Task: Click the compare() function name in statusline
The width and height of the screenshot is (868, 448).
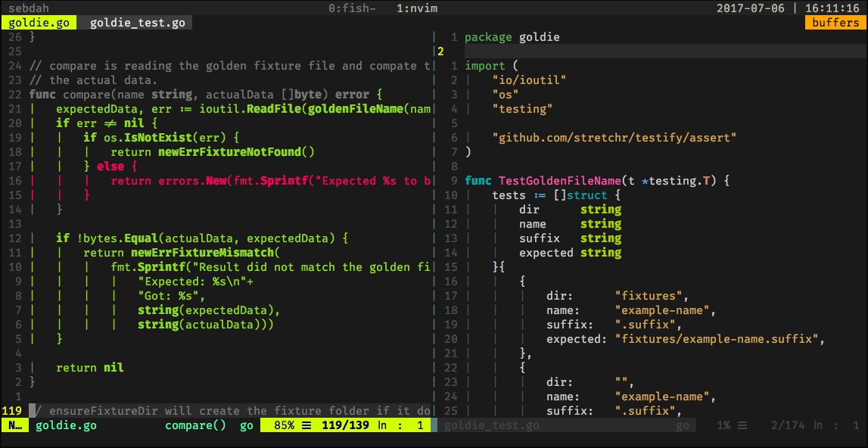Action: [x=195, y=425]
